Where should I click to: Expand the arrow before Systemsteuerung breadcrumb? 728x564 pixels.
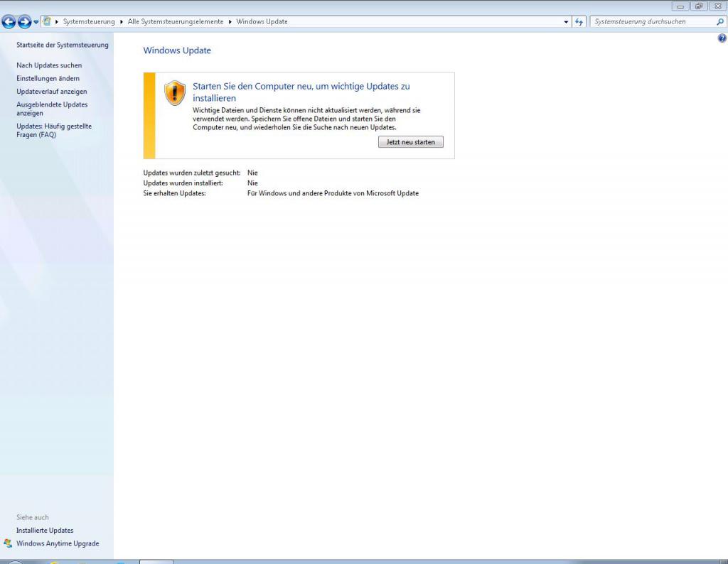57,22
